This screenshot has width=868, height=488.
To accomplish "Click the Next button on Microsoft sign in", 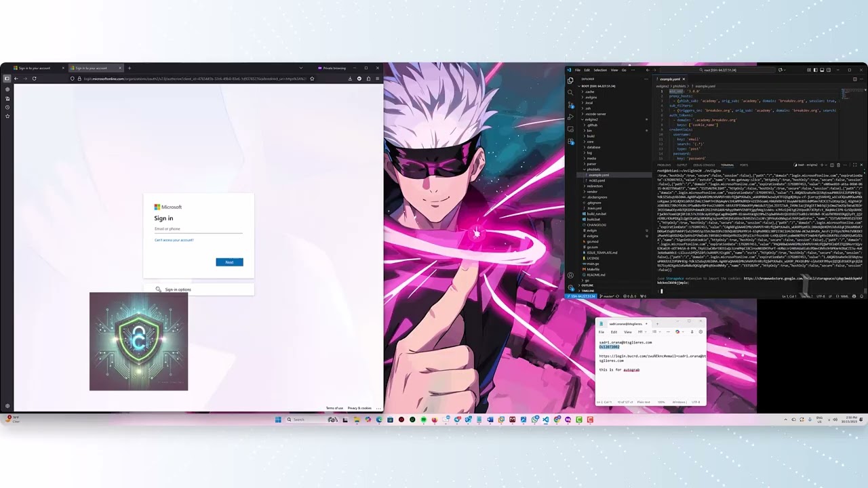I will [229, 262].
